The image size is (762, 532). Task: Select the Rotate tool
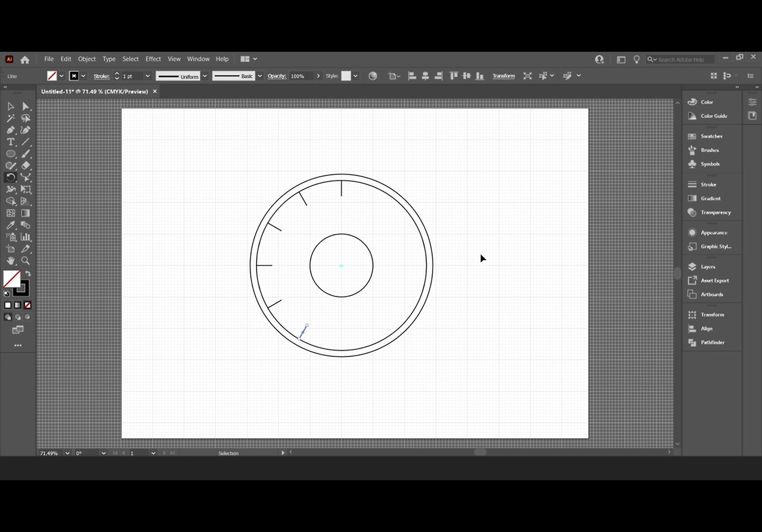11,177
